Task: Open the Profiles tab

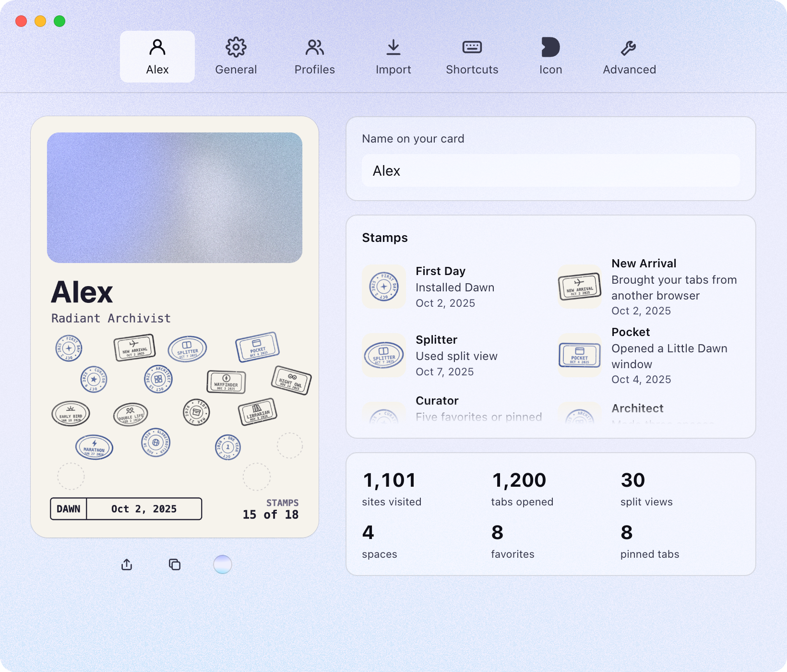Action: [315, 57]
